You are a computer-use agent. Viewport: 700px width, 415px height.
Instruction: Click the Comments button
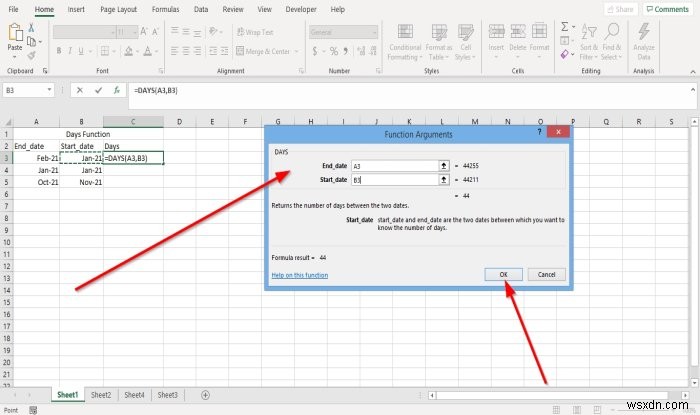(x=667, y=9)
